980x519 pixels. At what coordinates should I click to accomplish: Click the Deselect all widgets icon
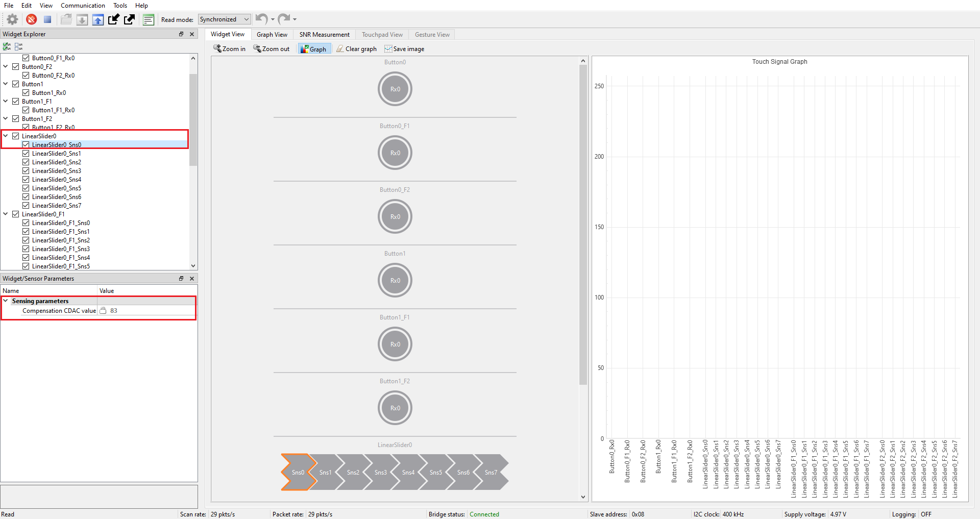tap(18, 46)
